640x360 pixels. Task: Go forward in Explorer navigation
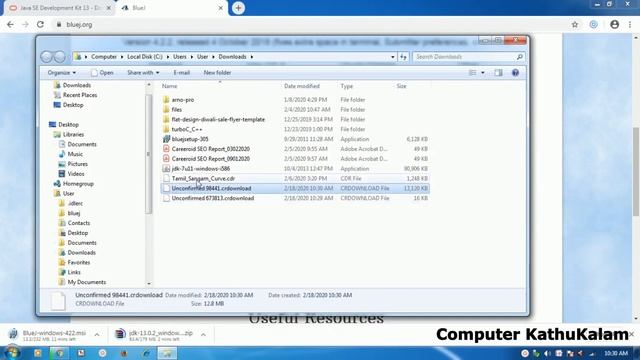60,57
